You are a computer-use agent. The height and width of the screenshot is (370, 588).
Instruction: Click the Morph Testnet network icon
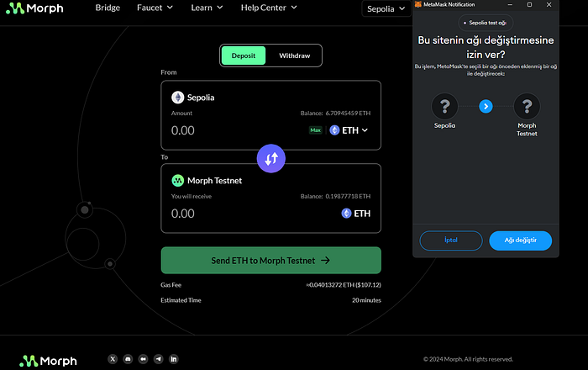pos(178,181)
